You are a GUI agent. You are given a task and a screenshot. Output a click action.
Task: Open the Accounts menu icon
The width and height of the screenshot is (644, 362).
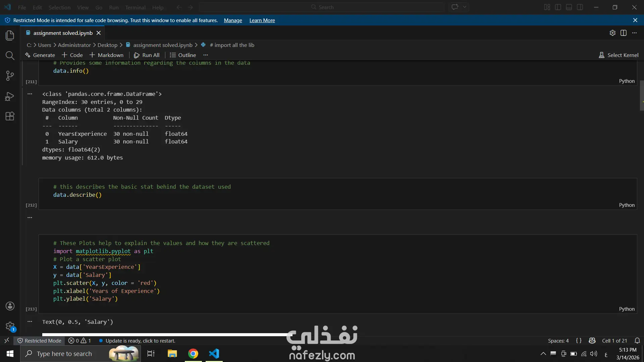tap(10, 306)
